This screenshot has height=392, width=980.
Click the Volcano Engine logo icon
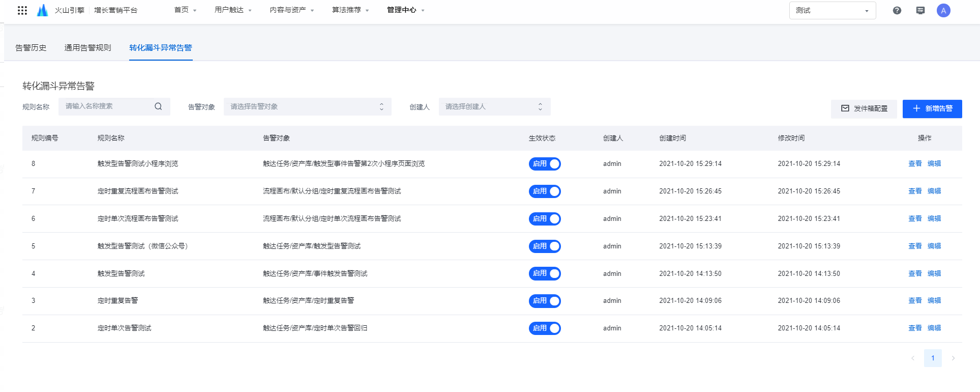tap(43, 10)
